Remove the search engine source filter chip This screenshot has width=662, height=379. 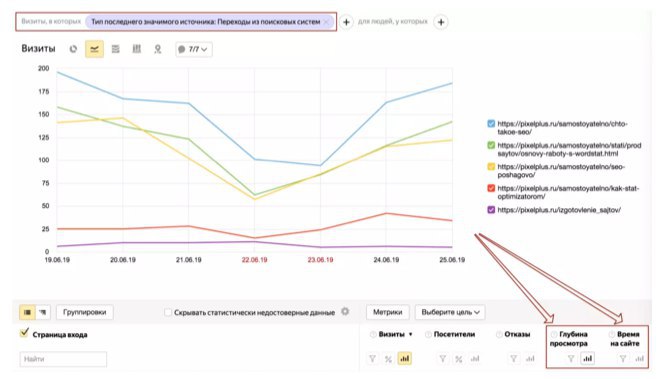click(326, 22)
